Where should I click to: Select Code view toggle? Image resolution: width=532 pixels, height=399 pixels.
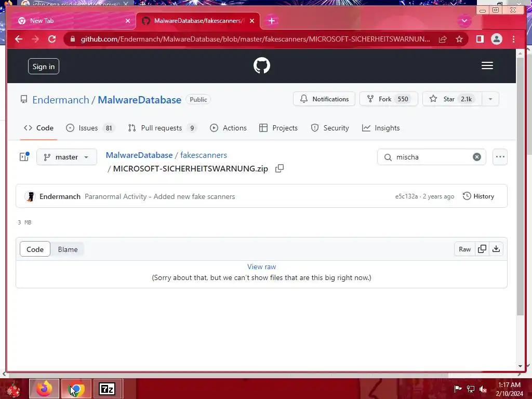(35, 249)
